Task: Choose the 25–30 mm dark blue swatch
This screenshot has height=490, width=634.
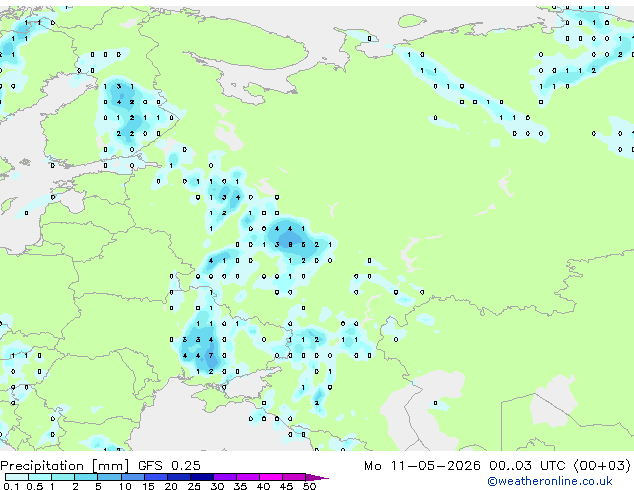Action: (x=201, y=477)
